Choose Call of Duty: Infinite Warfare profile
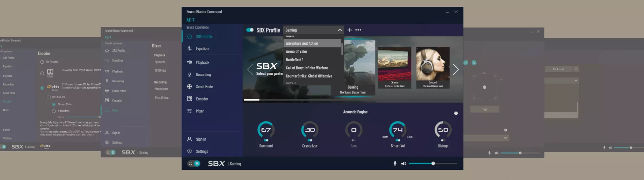This screenshot has width=644, height=180. [x=307, y=68]
